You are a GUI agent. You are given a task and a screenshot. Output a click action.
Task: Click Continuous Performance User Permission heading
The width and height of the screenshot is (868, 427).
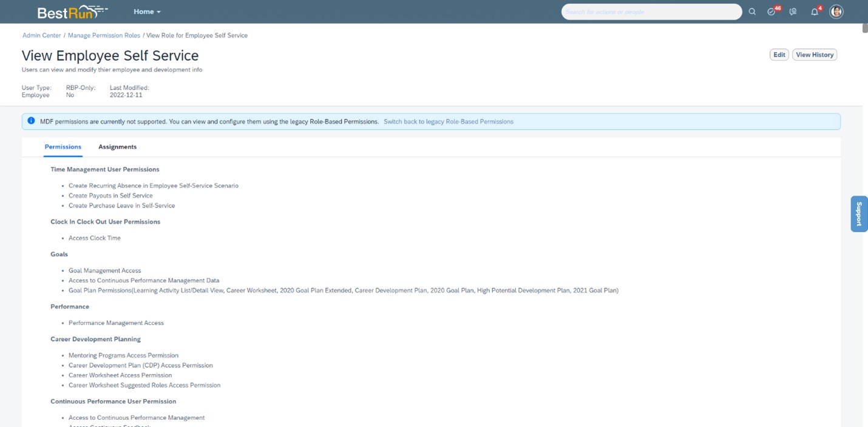[x=114, y=402]
